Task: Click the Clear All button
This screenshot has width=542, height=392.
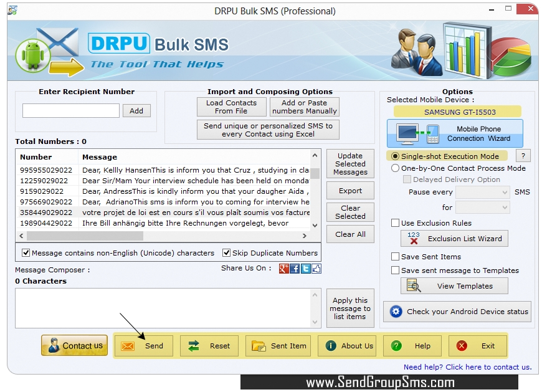Action: [350, 234]
